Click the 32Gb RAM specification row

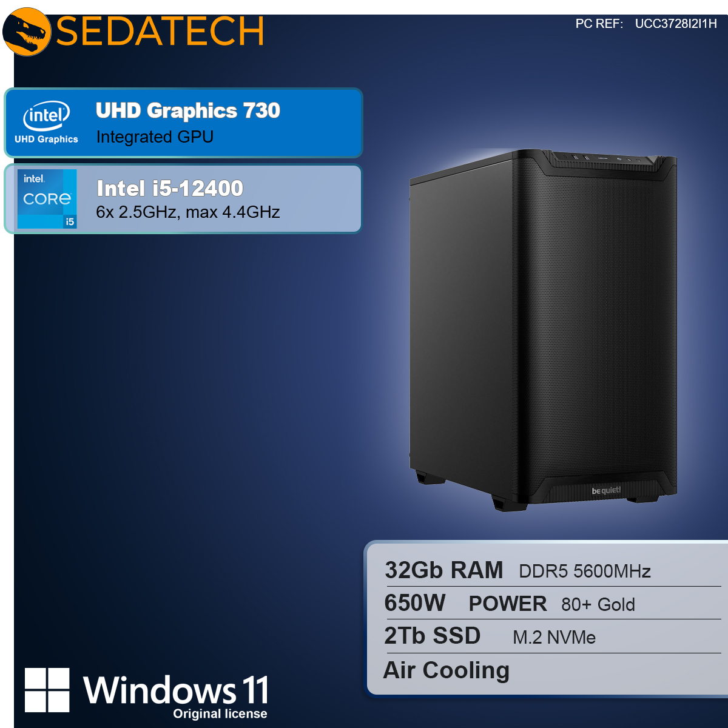(x=552, y=570)
